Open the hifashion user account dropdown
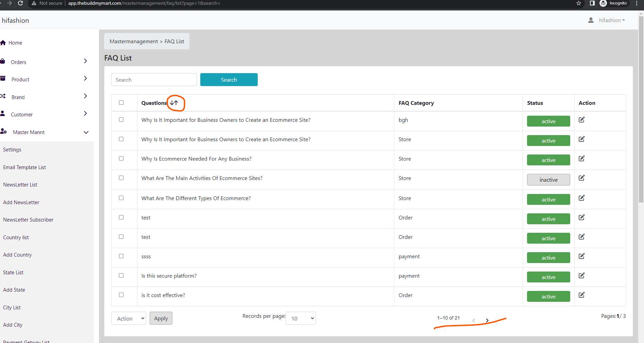 tap(612, 20)
